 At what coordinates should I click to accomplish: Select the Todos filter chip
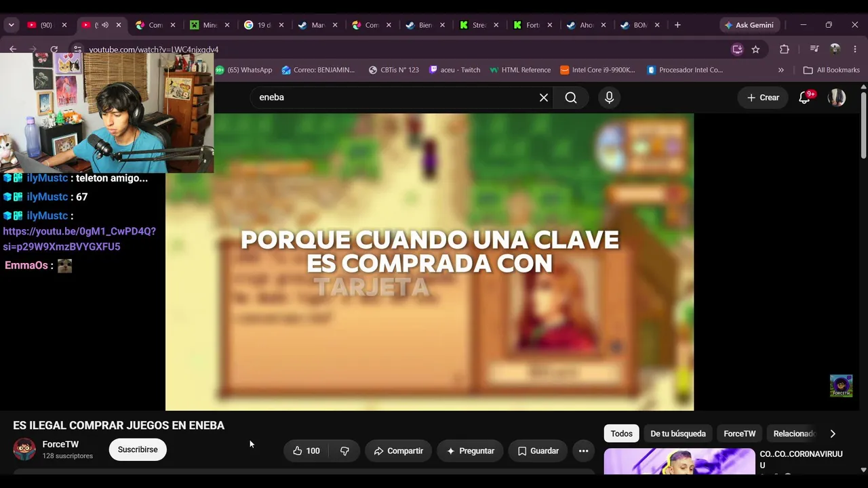pyautogui.click(x=621, y=434)
